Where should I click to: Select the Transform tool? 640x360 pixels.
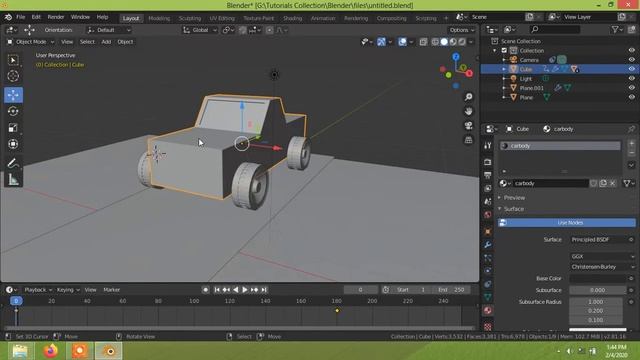coord(13,144)
